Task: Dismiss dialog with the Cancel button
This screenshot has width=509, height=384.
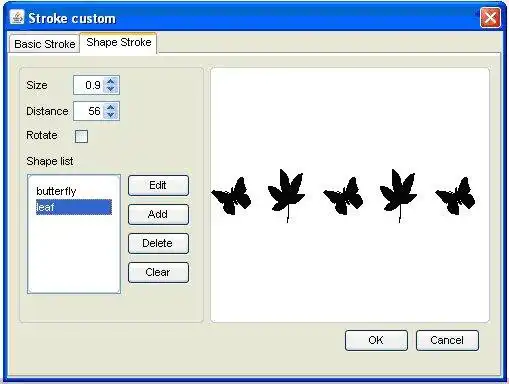Action: pyautogui.click(x=447, y=340)
